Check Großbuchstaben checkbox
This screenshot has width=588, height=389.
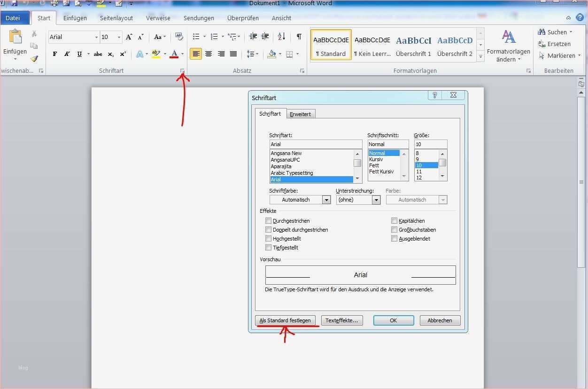395,230
